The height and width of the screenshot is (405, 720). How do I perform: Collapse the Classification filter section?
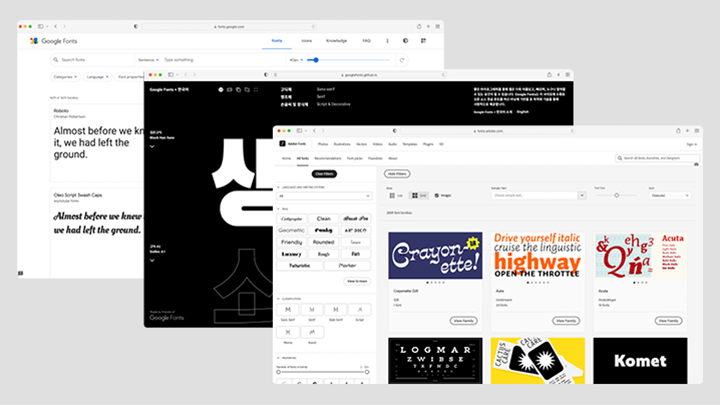point(278,299)
